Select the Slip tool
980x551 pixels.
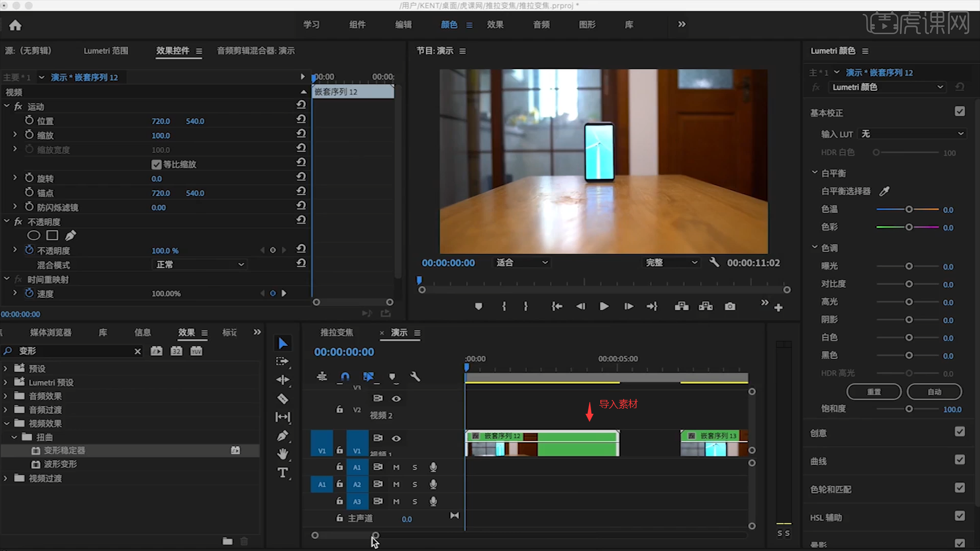click(x=283, y=417)
